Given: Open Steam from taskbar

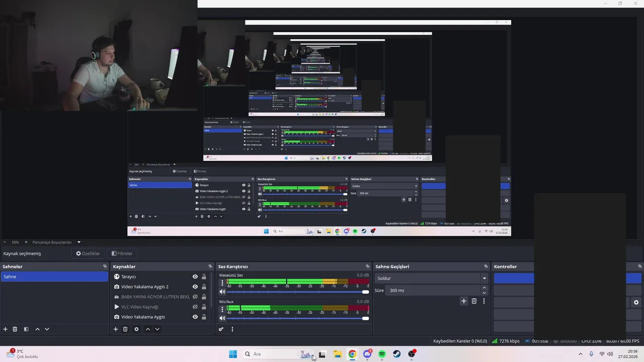Looking at the screenshot, I should pyautogui.click(x=397, y=354).
